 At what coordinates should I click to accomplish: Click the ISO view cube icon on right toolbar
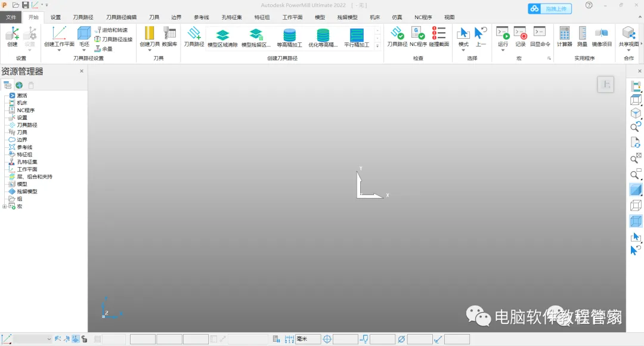coord(636,113)
